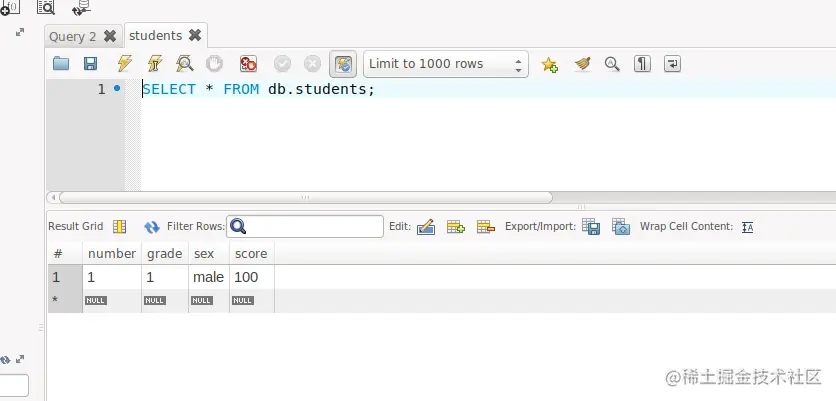
Task: Click the Result Grid form icon
Action: pyautogui.click(x=119, y=227)
